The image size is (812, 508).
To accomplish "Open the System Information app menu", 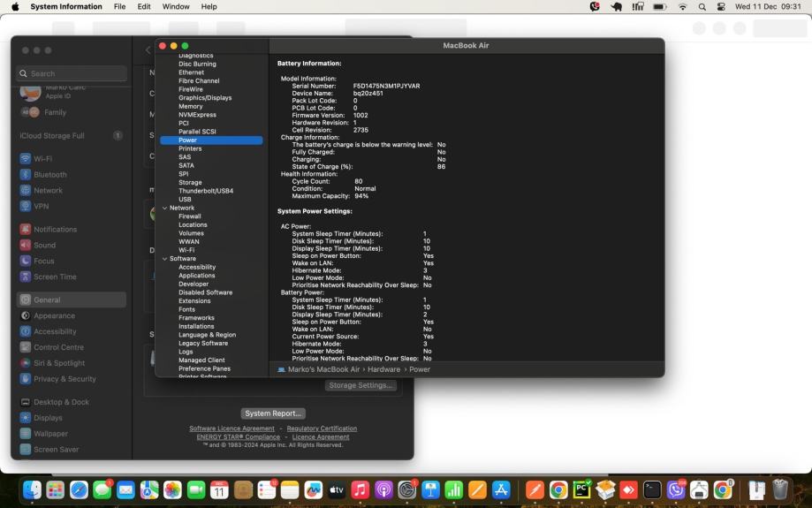I will point(66,7).
